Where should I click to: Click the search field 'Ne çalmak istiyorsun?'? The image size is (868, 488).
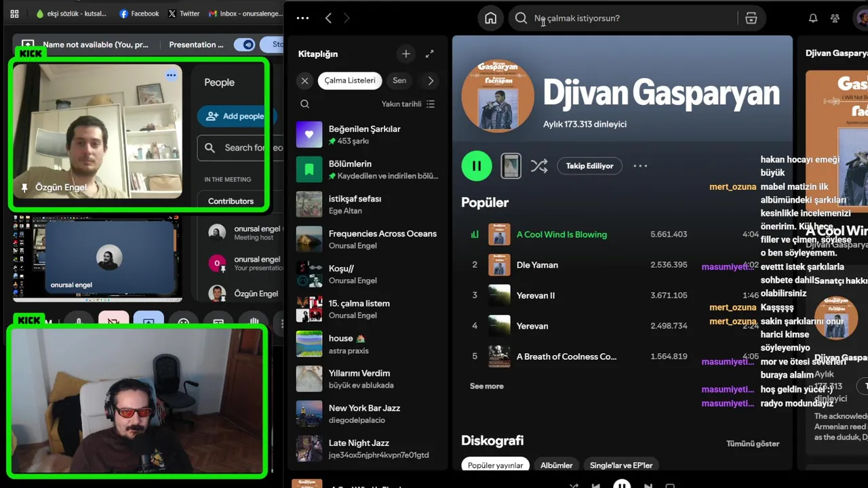[x=624, y=18]
